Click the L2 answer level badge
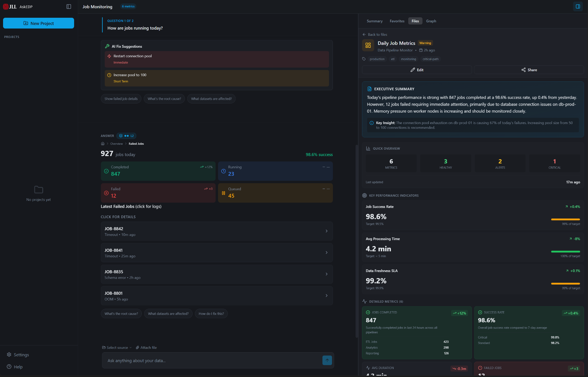The width and height of the screenshot is (588, 377). pos(126,136)
